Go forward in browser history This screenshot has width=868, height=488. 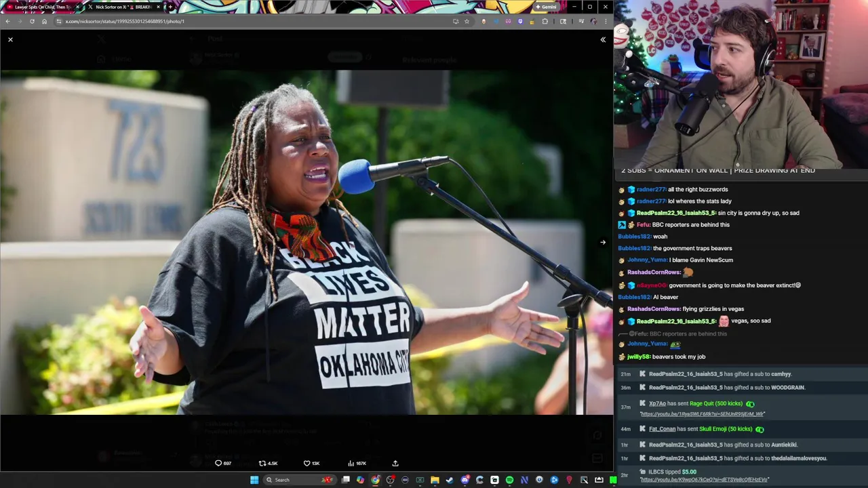click(20, 21)
